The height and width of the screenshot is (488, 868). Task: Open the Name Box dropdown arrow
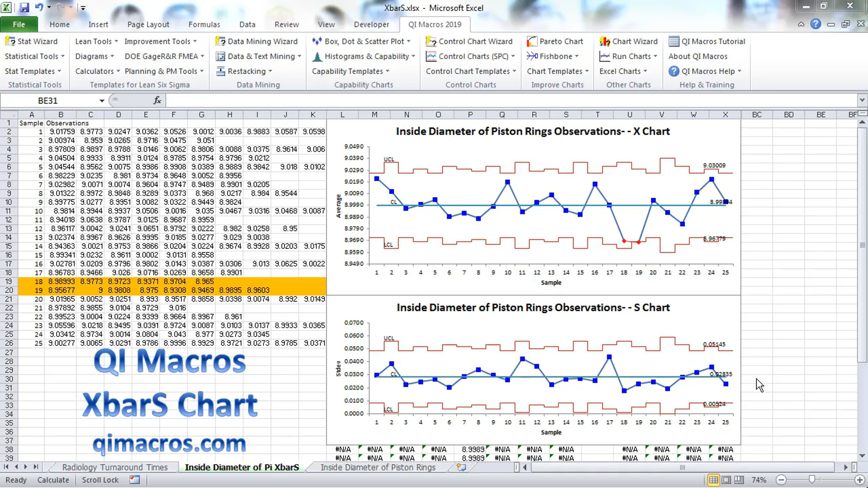coord(102,101)
